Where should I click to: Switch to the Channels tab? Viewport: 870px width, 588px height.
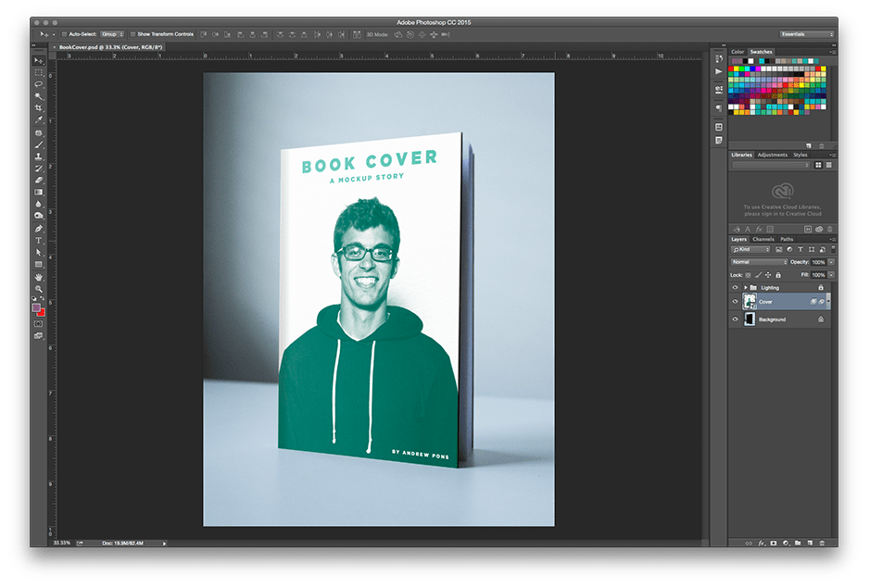763,239
